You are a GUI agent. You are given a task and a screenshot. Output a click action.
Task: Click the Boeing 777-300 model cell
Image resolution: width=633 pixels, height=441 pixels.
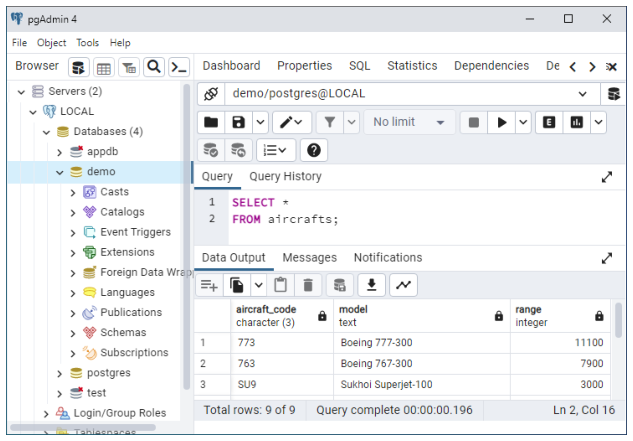tap(422, 343)
